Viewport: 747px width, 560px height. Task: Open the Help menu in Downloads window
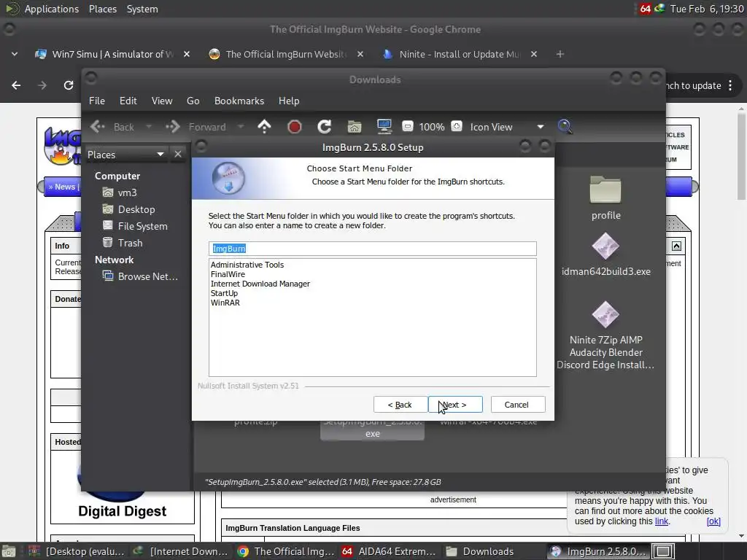289,101
